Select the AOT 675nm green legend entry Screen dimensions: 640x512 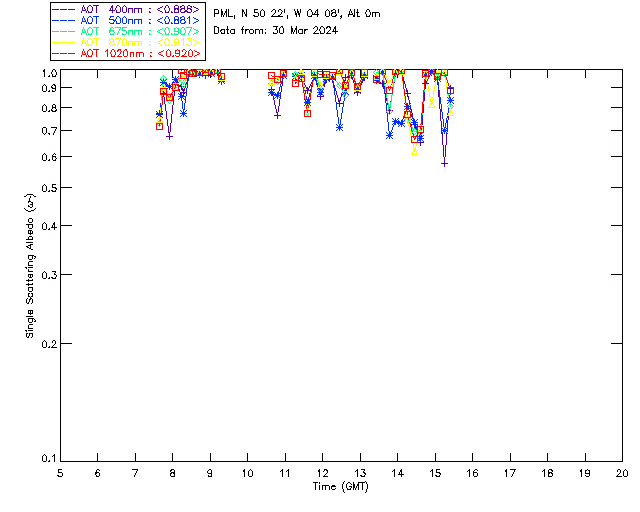pos(126,31)
